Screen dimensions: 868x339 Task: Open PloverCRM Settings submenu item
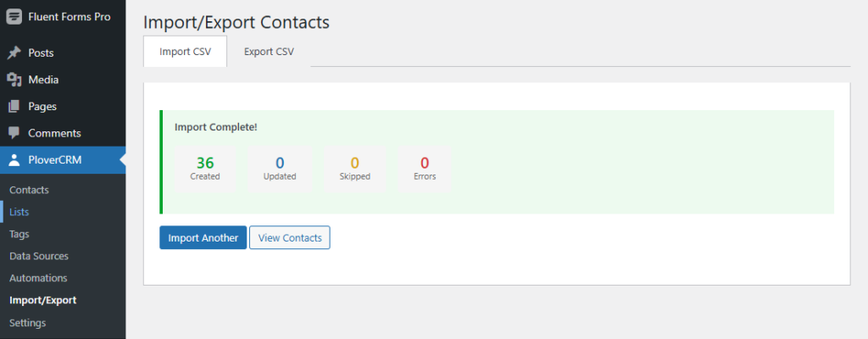(27, 322)
